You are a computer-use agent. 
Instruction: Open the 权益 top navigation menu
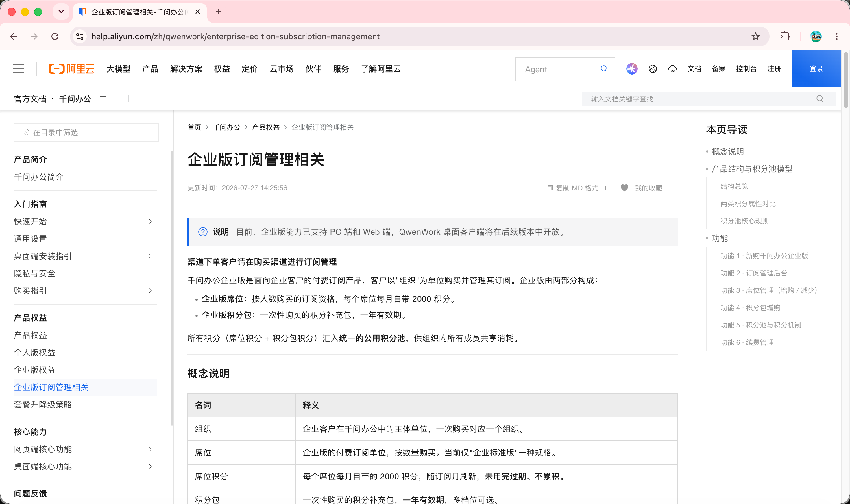[222, 69]
